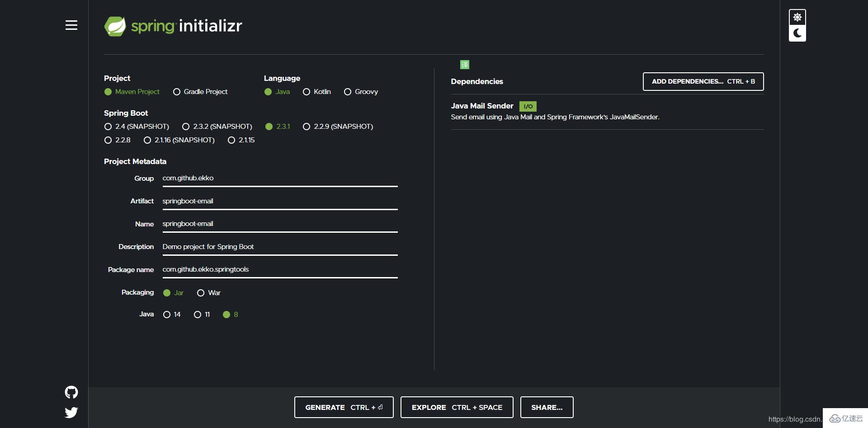This screenshot has height=428, width=868.
Task: Click the ADD DEPENDENCIES button
Action: (703, 81)
